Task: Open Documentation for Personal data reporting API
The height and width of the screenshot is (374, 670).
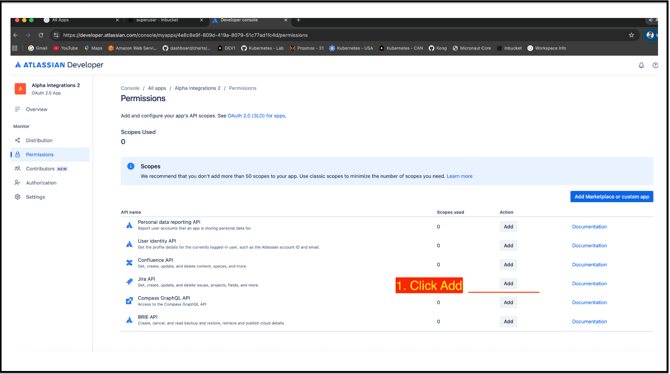Action: click(x=589, y=227)
